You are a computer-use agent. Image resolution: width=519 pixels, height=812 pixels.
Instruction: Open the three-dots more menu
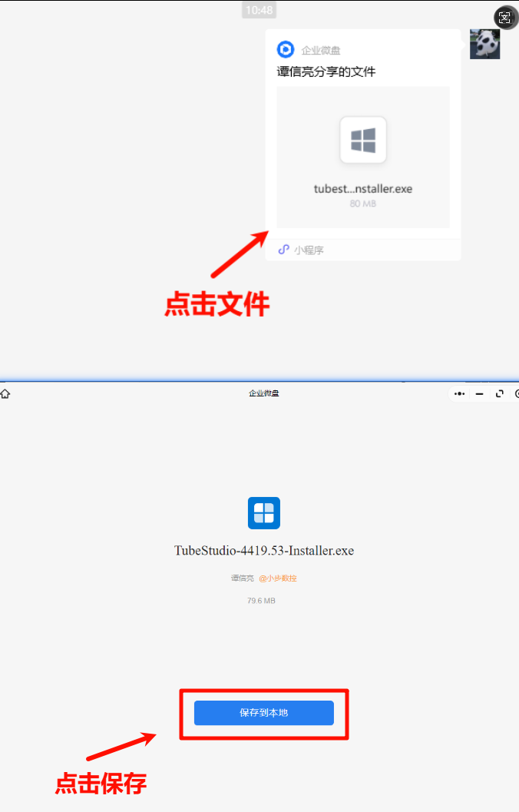(x=459, y=393)
